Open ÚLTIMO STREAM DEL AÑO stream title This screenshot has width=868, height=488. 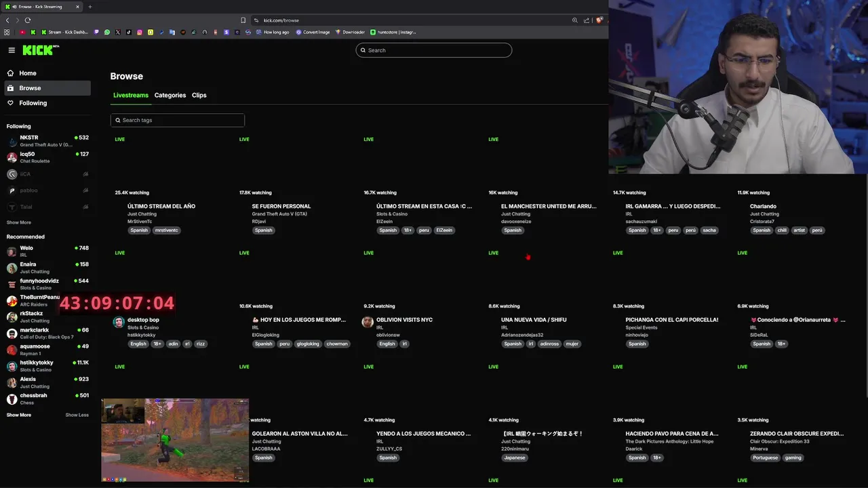(161, 206)
